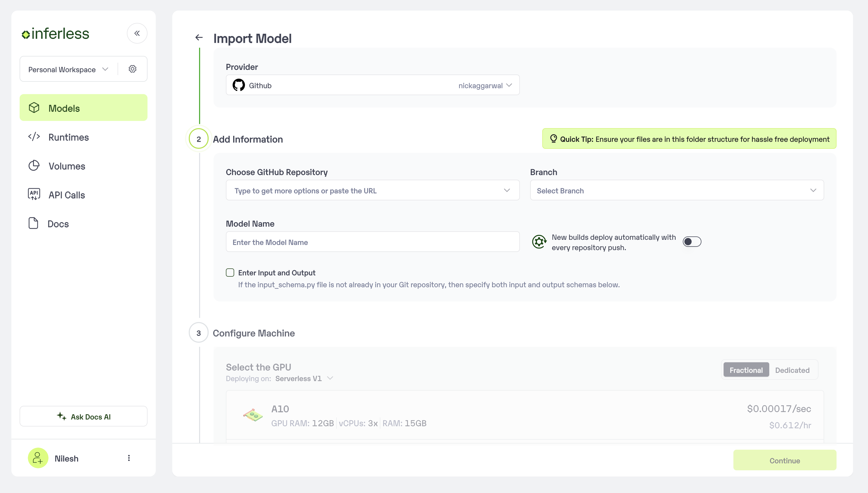Screen dimensions: 868x493
Task: Check Enter Input and Output checkbox
Action: [x=230, y=273]
